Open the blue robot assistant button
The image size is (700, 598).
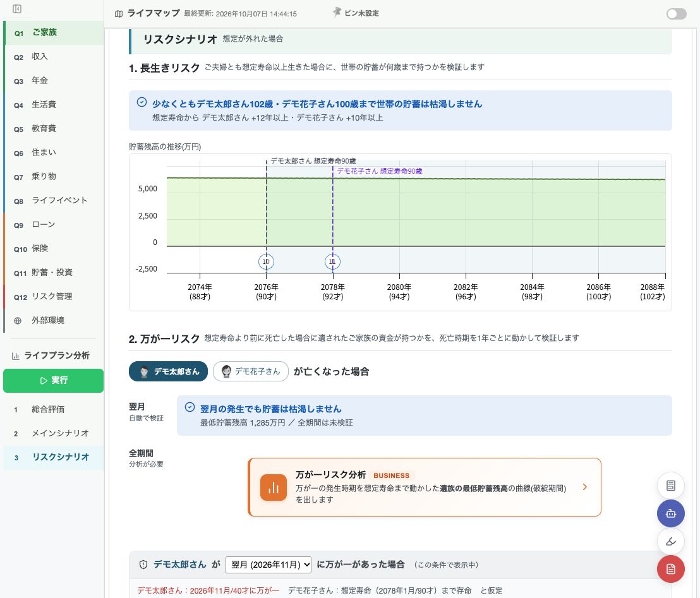pos(670,513)
